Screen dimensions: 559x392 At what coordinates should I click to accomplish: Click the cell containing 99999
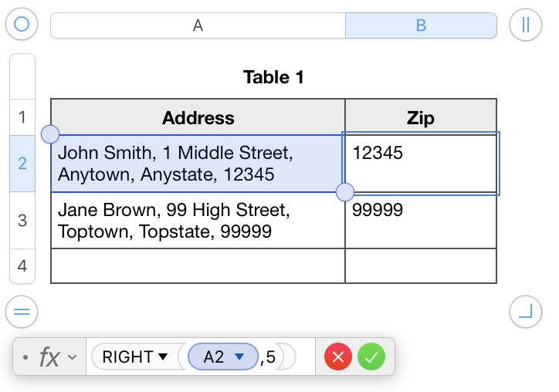coord(421,220)
